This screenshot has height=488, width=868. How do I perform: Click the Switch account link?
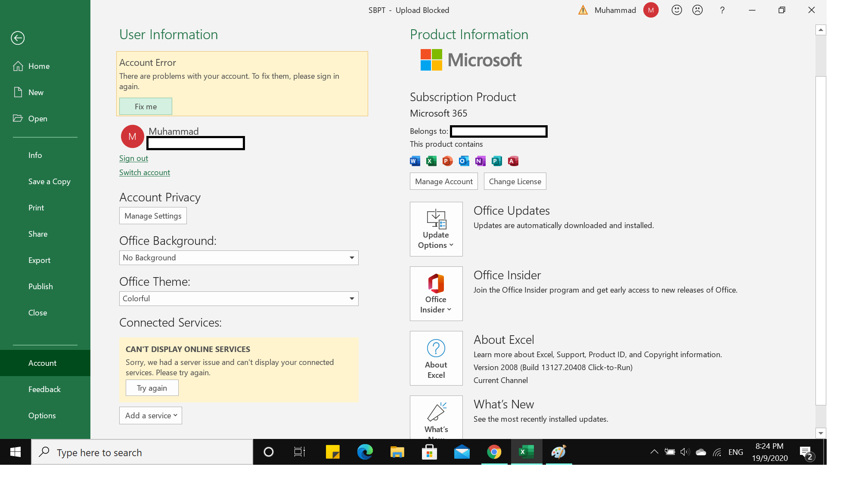(145, 173)
